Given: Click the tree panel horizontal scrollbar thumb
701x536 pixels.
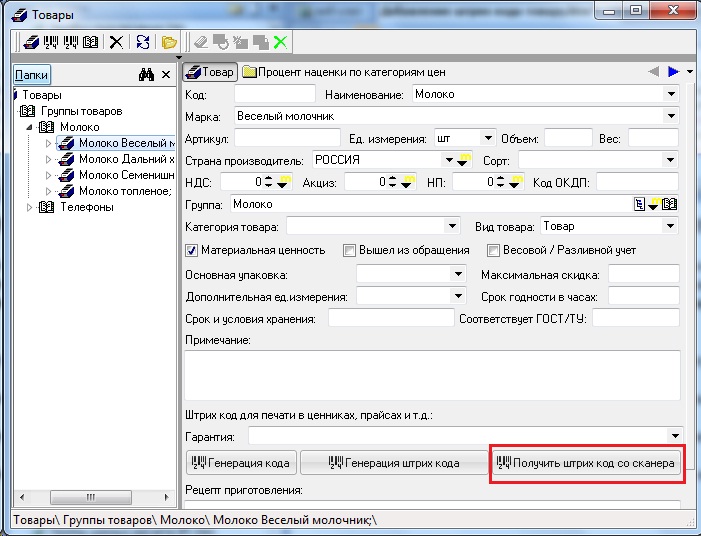Looking at the screenshot, I should coord(91,497).
